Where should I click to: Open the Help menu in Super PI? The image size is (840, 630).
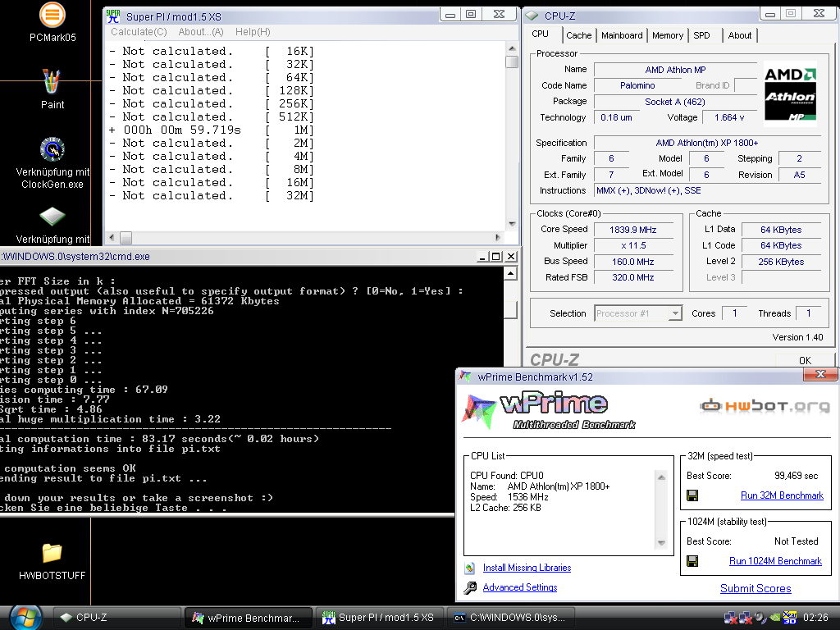[x=253, y=32]
